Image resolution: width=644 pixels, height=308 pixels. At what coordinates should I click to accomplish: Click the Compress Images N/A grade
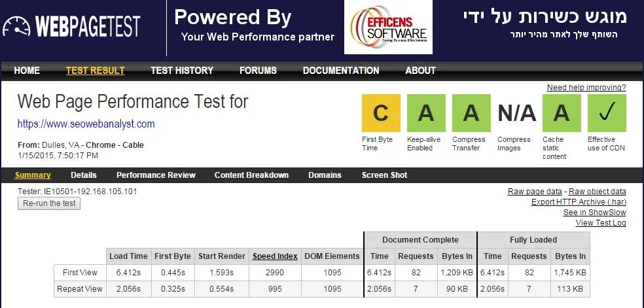point(516,113)
